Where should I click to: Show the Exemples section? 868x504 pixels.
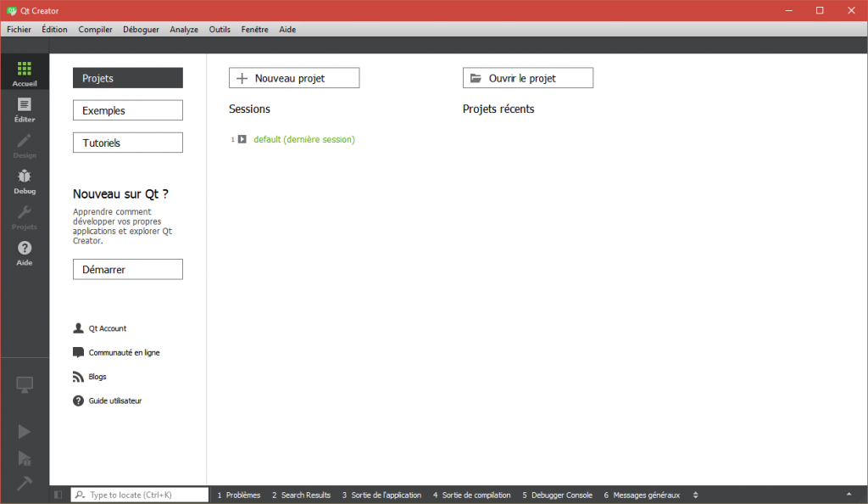(x=128, y=110)
